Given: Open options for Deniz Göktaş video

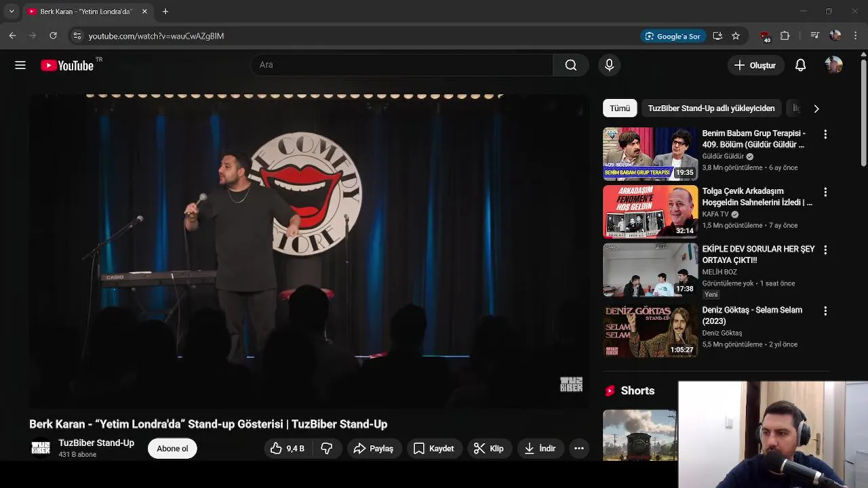Looking at the screenshot, I should tap(825, 311).
